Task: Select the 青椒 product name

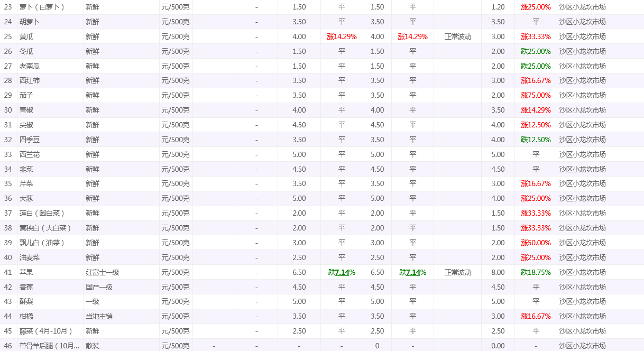Action: [26, 110]
